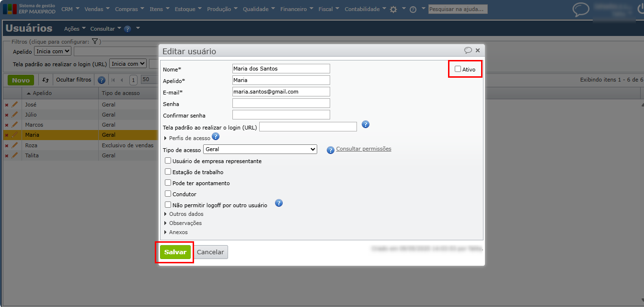
Task: Close the Editar usuário dialog
Action: click(x=478, y=50)
